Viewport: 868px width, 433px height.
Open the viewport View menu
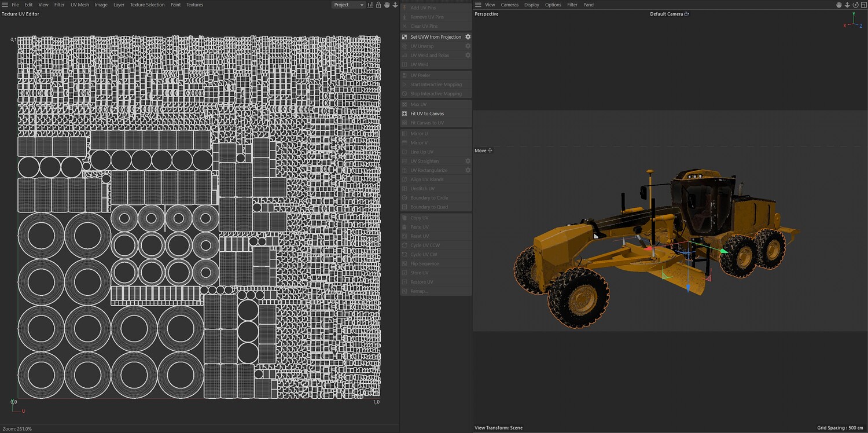490,5
